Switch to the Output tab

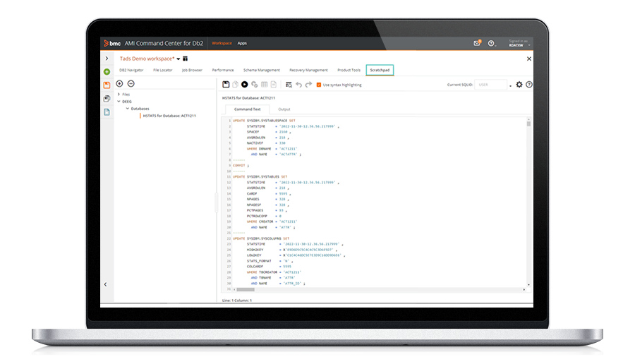(284, 109)
